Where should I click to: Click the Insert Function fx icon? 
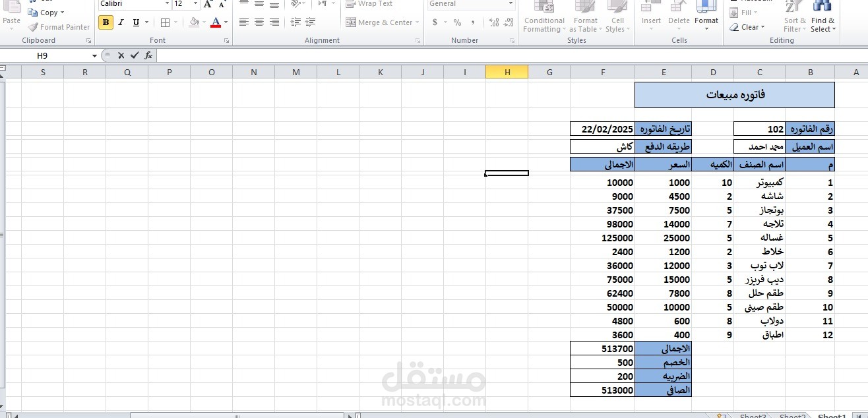148,56
